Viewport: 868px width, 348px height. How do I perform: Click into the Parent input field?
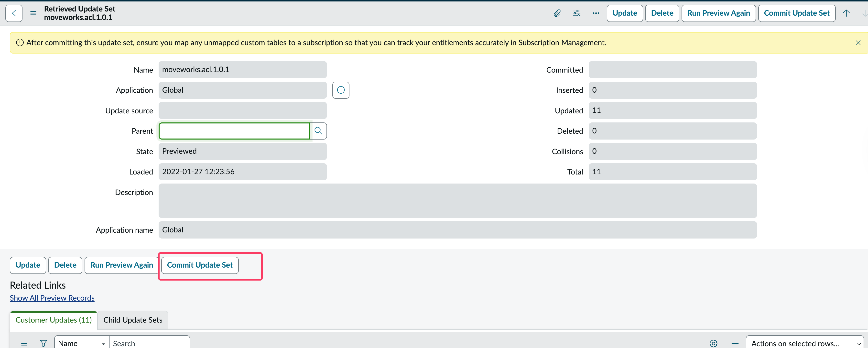point(234,131)
